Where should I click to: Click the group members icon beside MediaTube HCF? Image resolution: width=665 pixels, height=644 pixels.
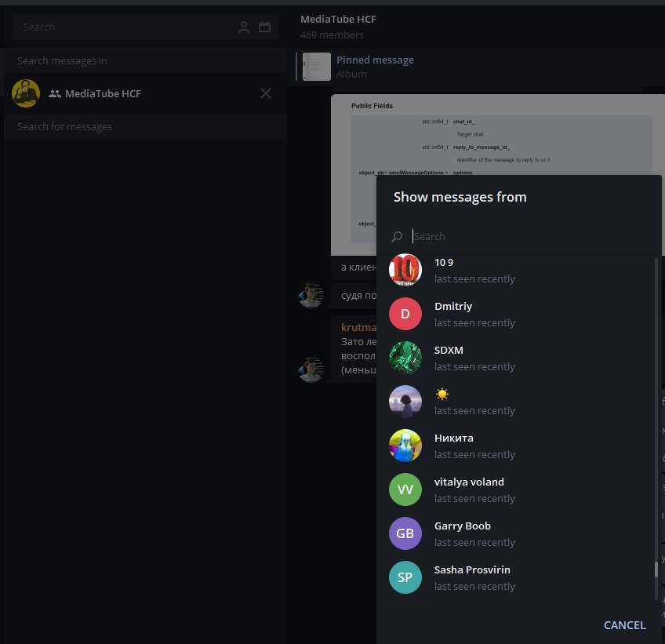[55, 94]
